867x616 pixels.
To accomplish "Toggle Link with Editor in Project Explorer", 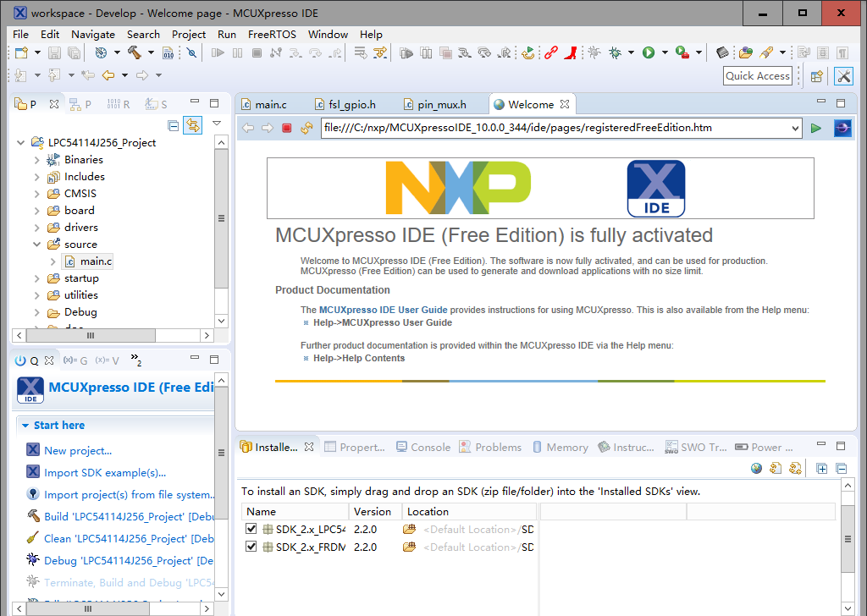I will tap(192, 125).
